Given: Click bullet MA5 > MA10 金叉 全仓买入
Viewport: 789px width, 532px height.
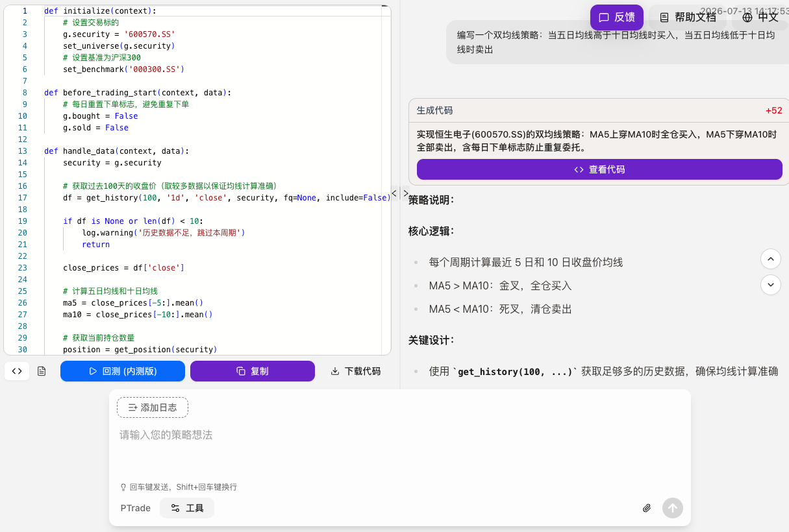Looking at the screenshot, I should pos(500,285).
